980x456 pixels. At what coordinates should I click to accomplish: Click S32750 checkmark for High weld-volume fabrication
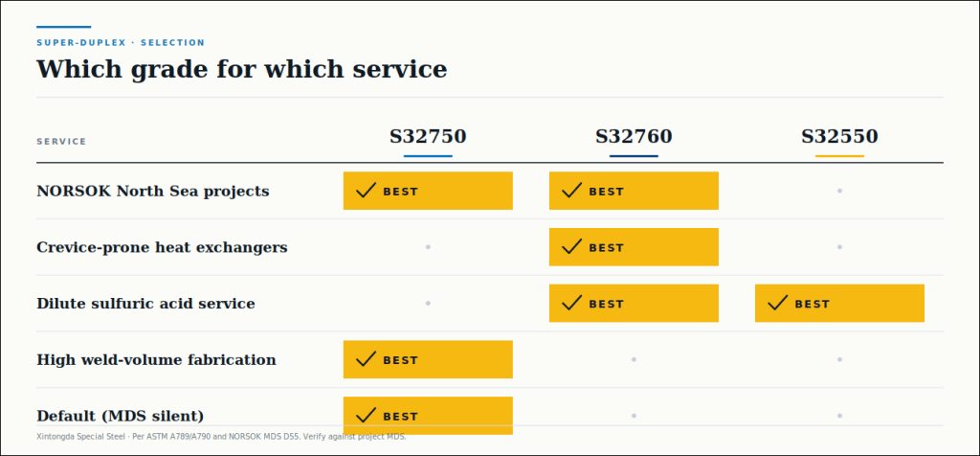pos(366,359)
